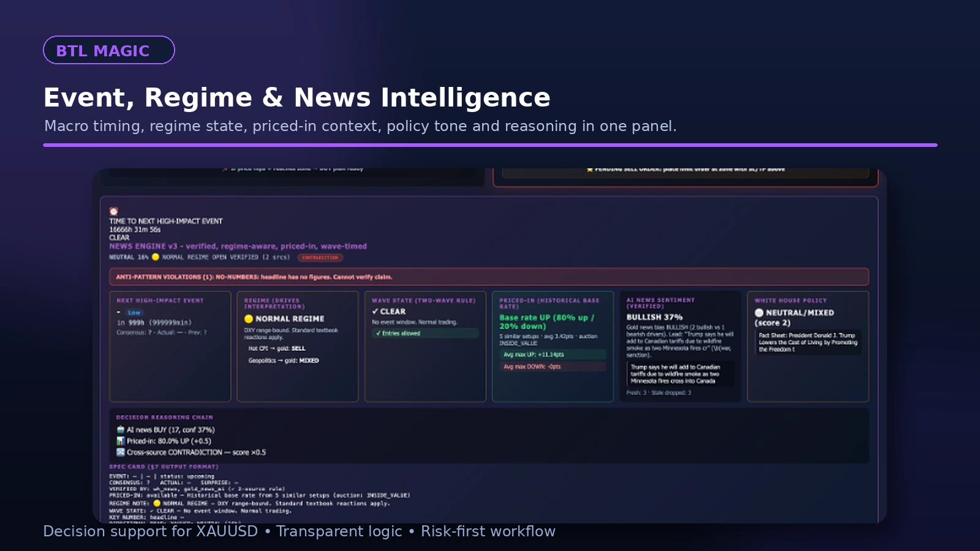Image resolution: width=980 pixels, height=551 pixels.
Task: Click the '16666h 31m 56s' countdown value
Action: click(135, 230)
